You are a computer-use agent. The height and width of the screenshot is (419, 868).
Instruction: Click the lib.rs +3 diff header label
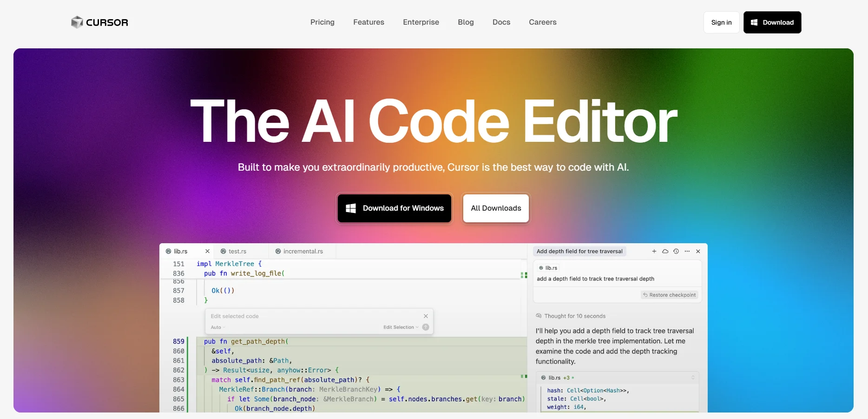coord(557,378)
